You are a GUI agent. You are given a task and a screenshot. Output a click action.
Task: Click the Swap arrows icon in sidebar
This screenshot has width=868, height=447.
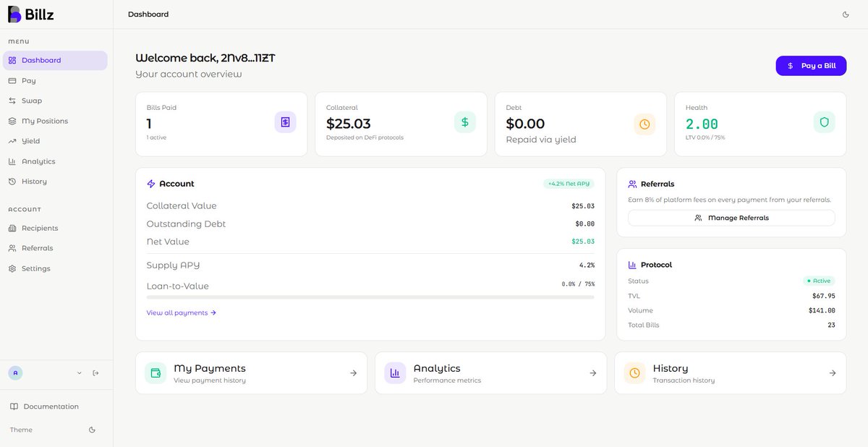point(12,101)
